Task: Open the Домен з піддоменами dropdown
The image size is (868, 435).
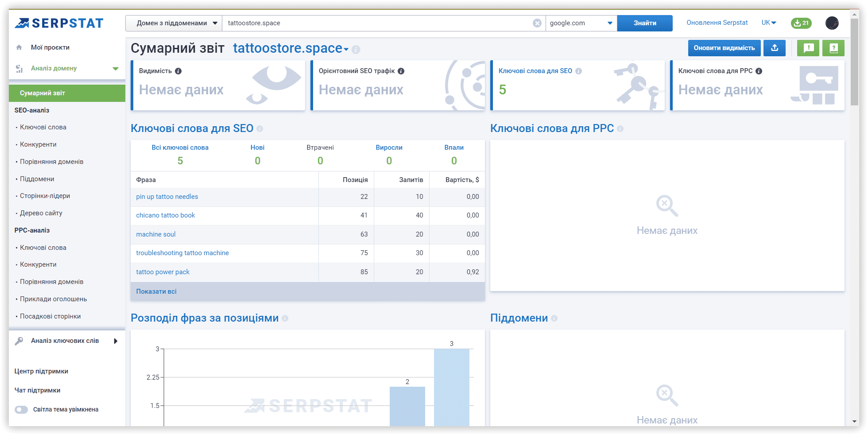Action: (x=174, y=23)
